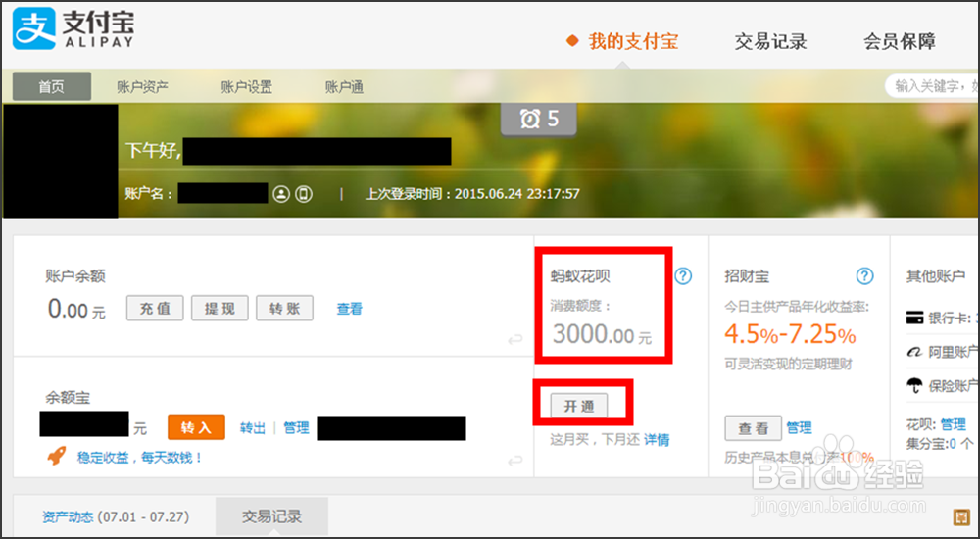Open help icon next to 蚂蚁花呗
The image size is (980, 539).
click(683, 275)
